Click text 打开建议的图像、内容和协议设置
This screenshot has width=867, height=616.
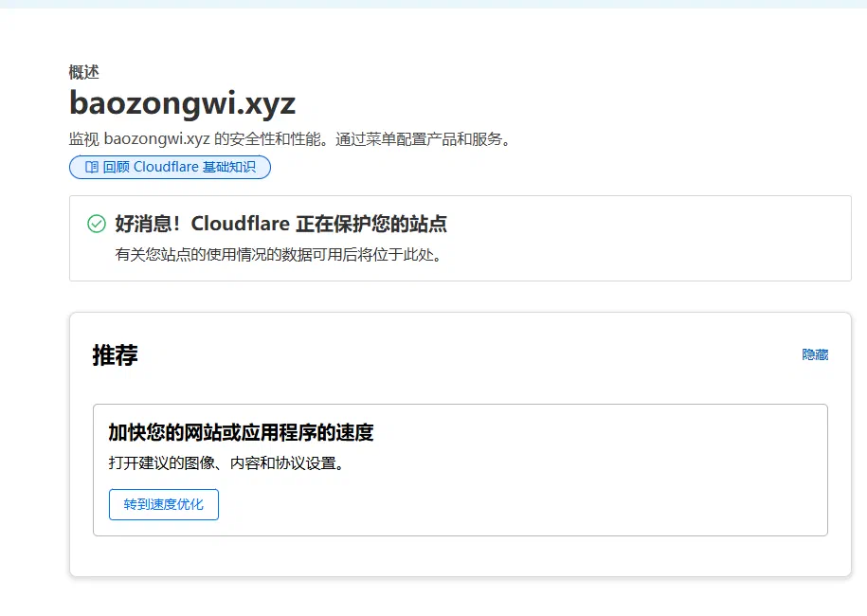226,463
